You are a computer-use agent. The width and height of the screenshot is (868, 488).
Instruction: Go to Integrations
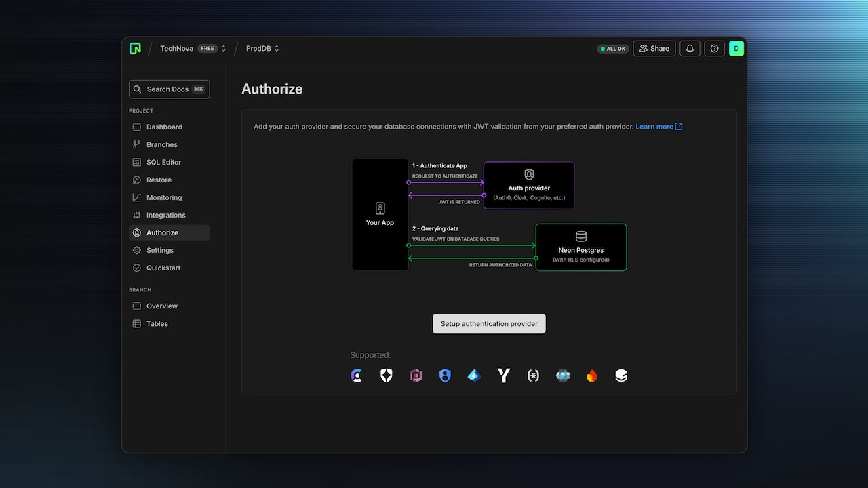[170, 215]
